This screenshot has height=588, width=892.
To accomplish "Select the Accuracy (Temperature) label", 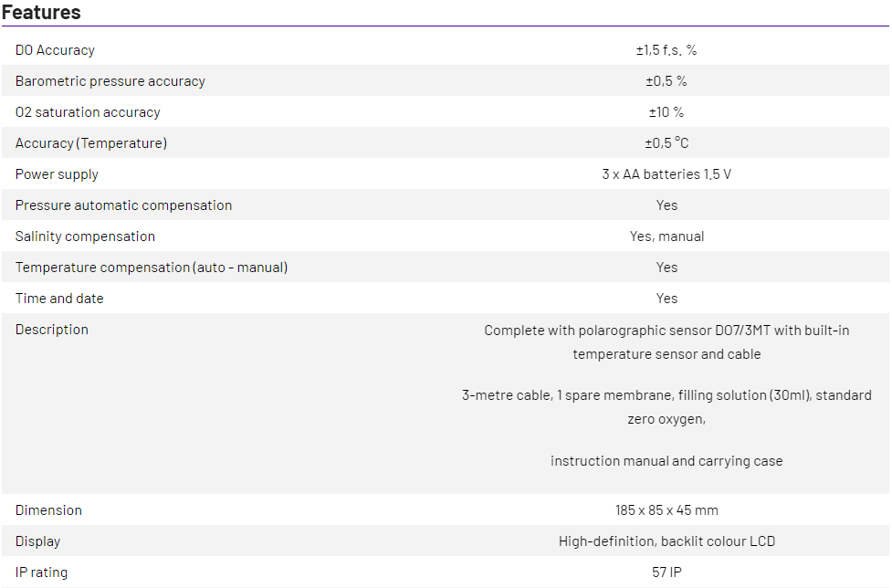I will 91,143.
